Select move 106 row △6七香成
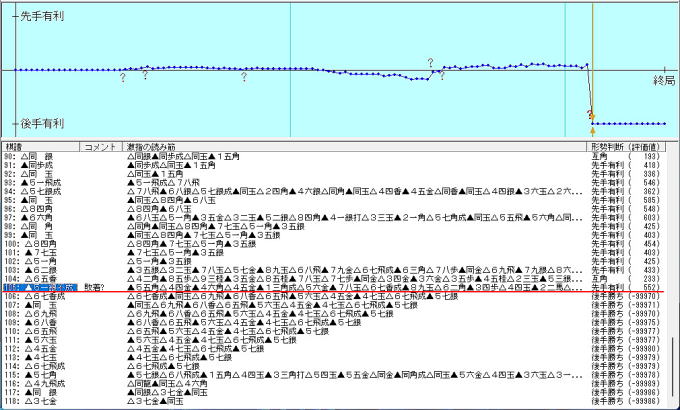 click(x=40, y=297)
